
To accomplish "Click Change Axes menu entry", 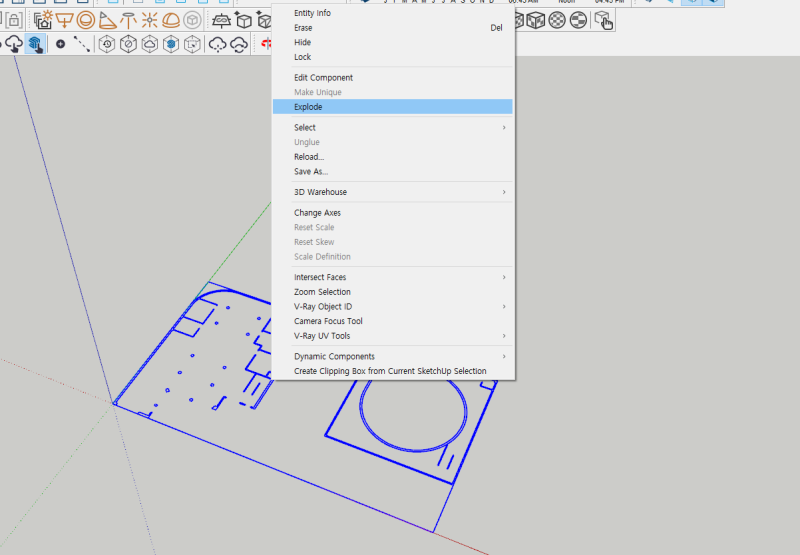I will click(392, 213).
